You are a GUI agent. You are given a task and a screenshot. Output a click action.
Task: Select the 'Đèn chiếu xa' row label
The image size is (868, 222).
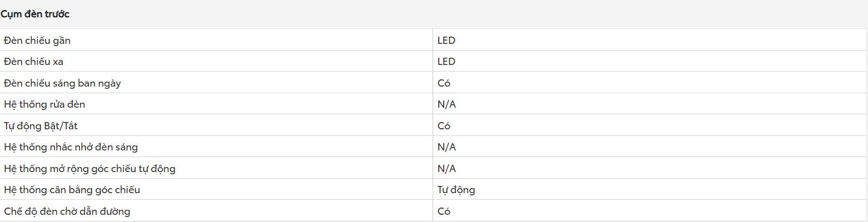(34, 62)
